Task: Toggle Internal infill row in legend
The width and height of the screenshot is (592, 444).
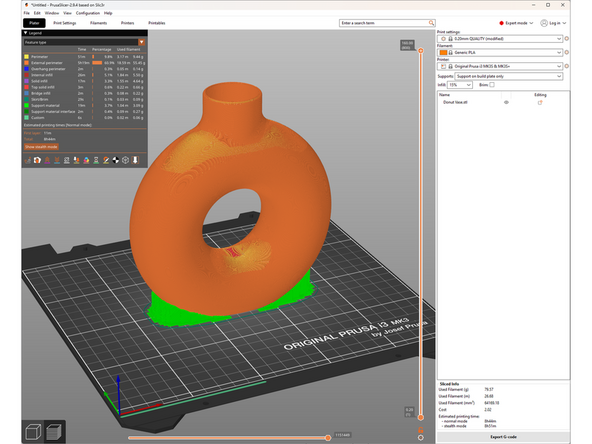Action: click(85, 75)
